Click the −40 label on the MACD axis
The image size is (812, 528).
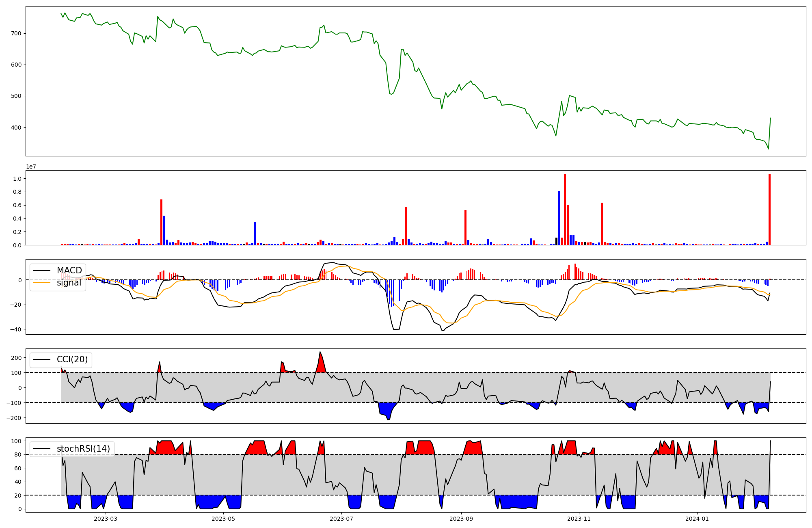pyautogui.click(x=15, y=329)
